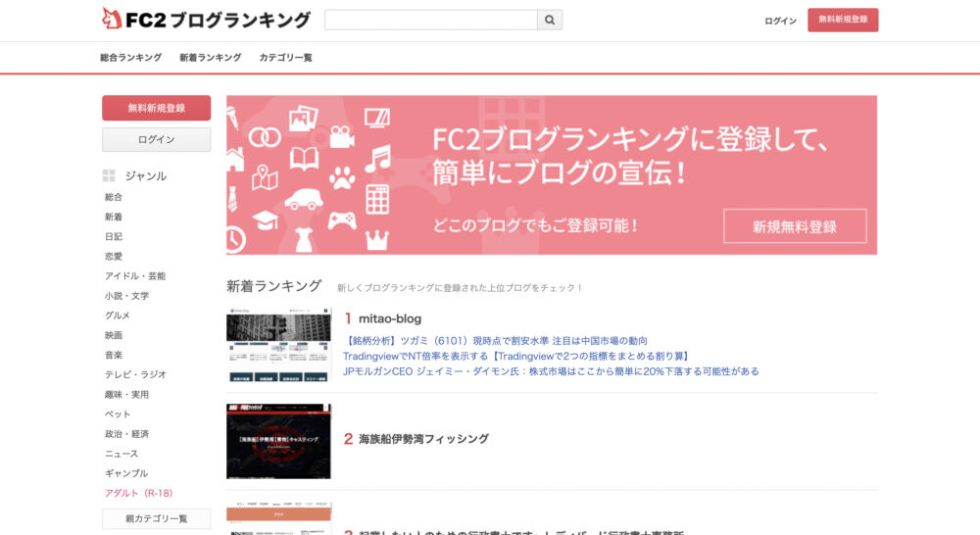Click red 無料新規登録 button in header

click(x=843, y=20)
